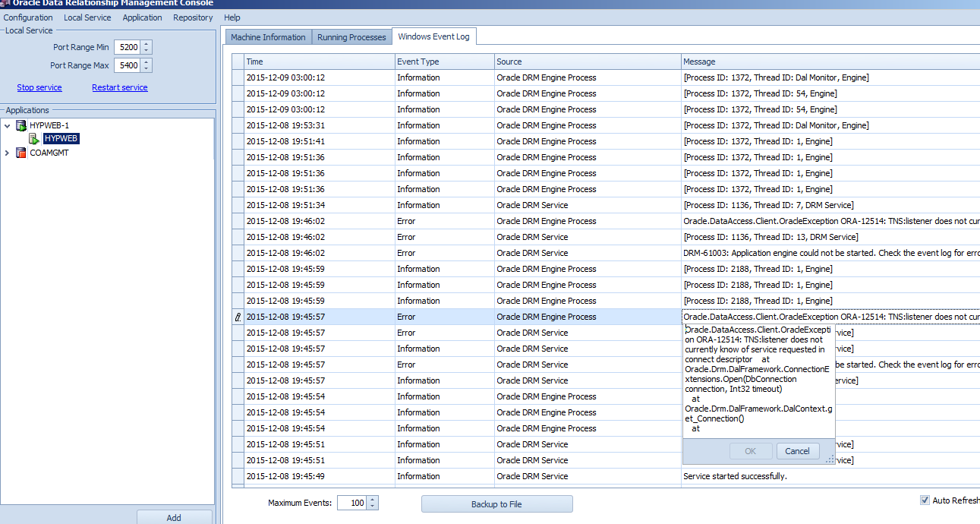
Task: Decrease the Port Range Max value
Action: click(147, 69)
